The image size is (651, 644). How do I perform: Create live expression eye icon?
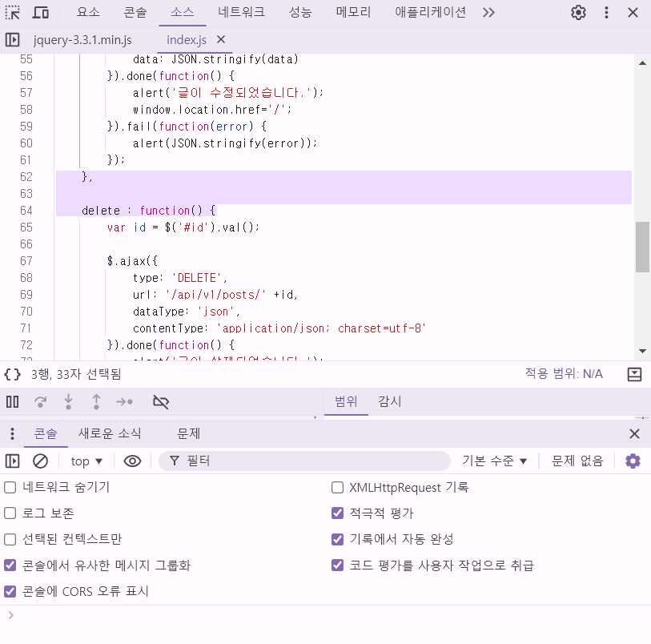click(132, 461)
